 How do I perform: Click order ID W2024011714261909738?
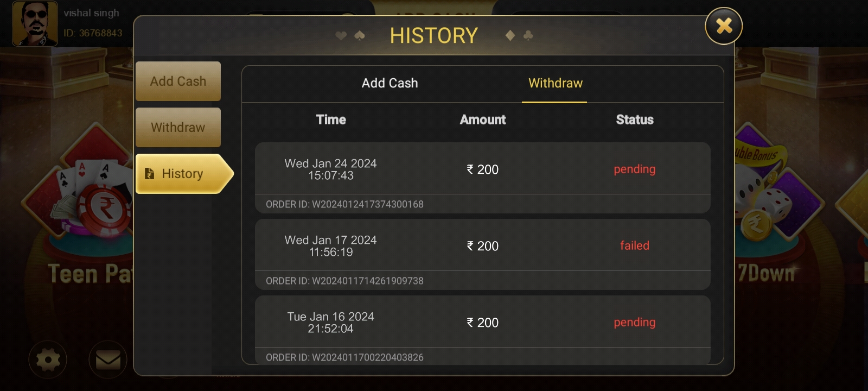coord(344,281)
